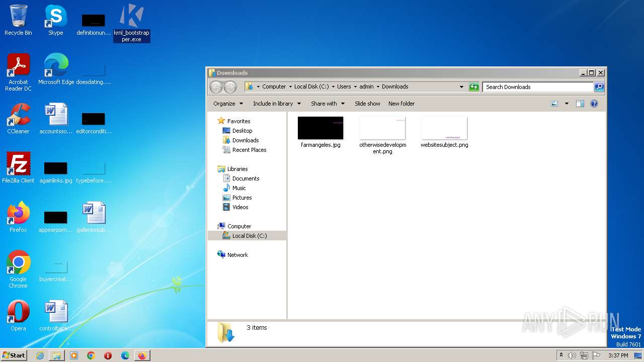Click Firefox icon in taskbar
The height and width of the screenshot is (362, 644).
pos(142,355)
